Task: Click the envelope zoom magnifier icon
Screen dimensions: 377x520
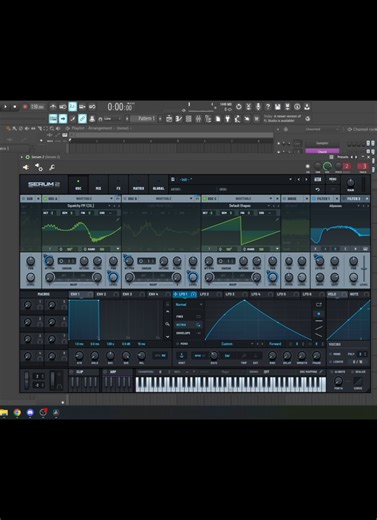Action: pyautogui.click(x=167, y=324)
